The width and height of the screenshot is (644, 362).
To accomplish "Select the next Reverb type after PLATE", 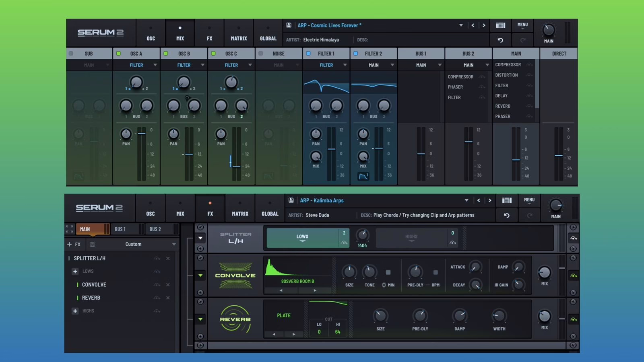I will [x=294, y=334].
